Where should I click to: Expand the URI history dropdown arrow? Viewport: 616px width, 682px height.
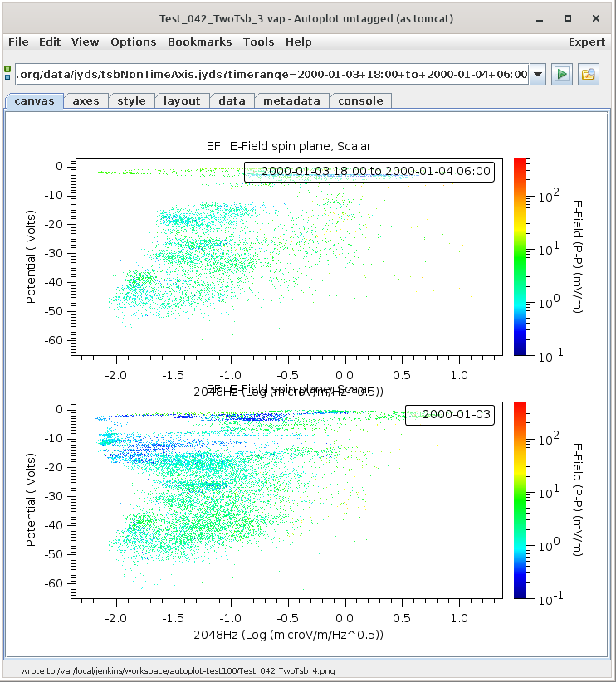pos(537,75)
